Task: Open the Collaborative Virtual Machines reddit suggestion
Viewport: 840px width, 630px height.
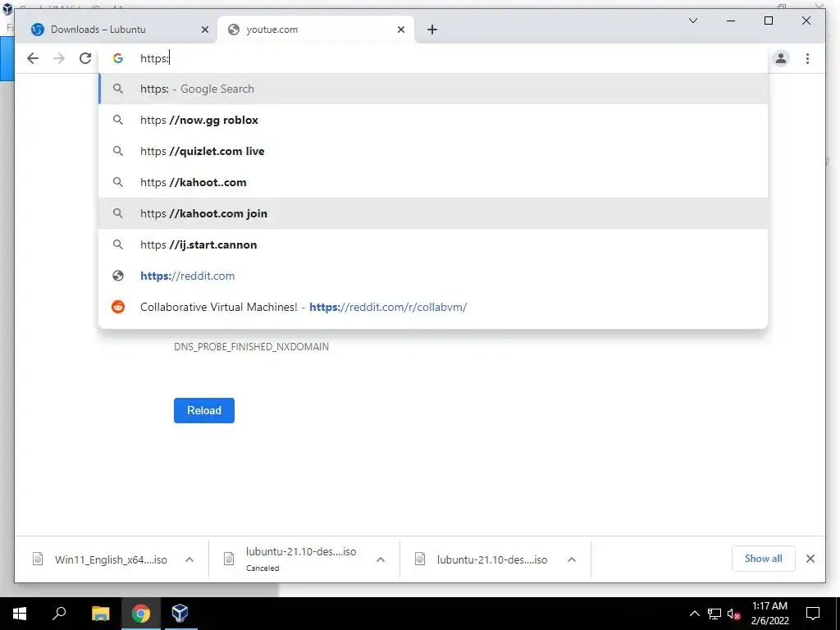Action: 433,307
